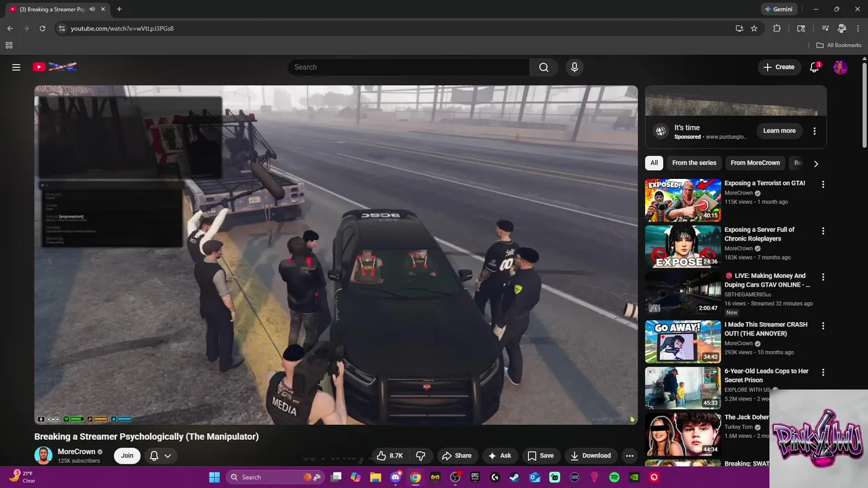The height and width of the screenshot is (488, 868).
Task: Open Steam from the taskbar
Action: pyautogui.click(x=515, y=477)
